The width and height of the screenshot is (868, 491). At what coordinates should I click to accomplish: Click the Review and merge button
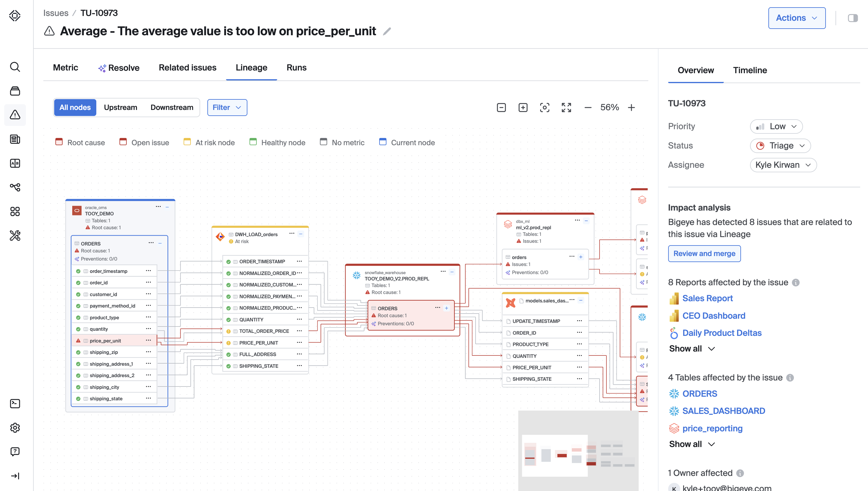[704, 254]
